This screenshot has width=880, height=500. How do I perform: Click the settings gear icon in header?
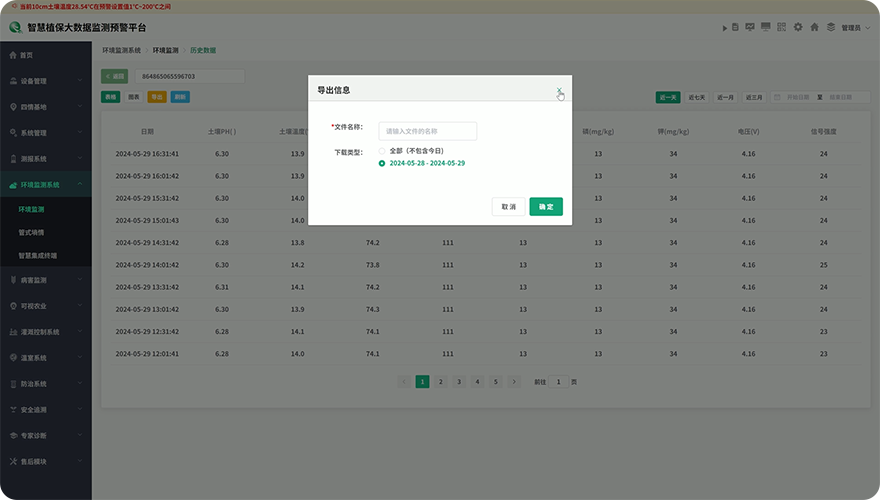click(798, 27)
